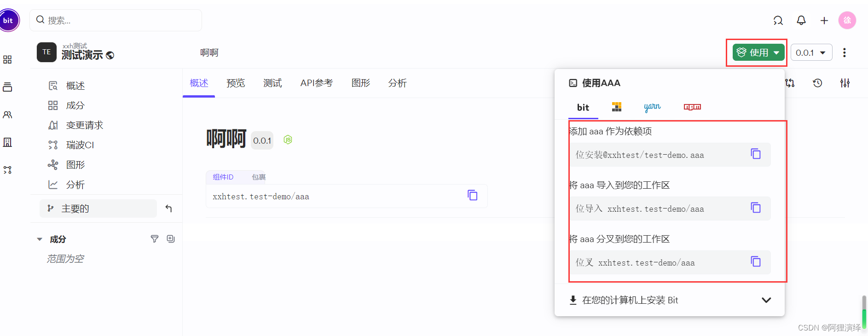
Task: Copy the component ID xxhtest.test-demo/aaa
Action: [473, 195]
